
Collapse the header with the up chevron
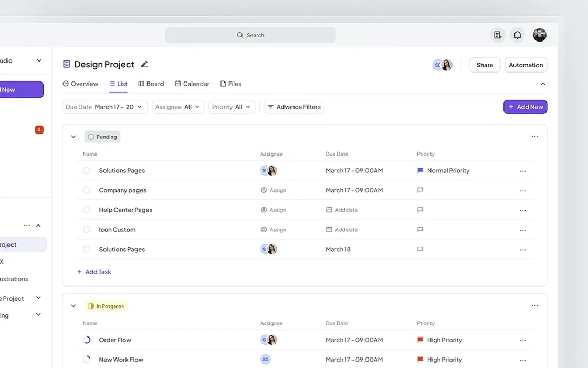543,84
